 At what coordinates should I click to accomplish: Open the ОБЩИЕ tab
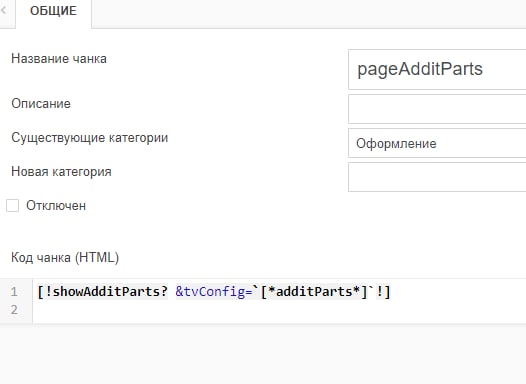click(53, 11)
